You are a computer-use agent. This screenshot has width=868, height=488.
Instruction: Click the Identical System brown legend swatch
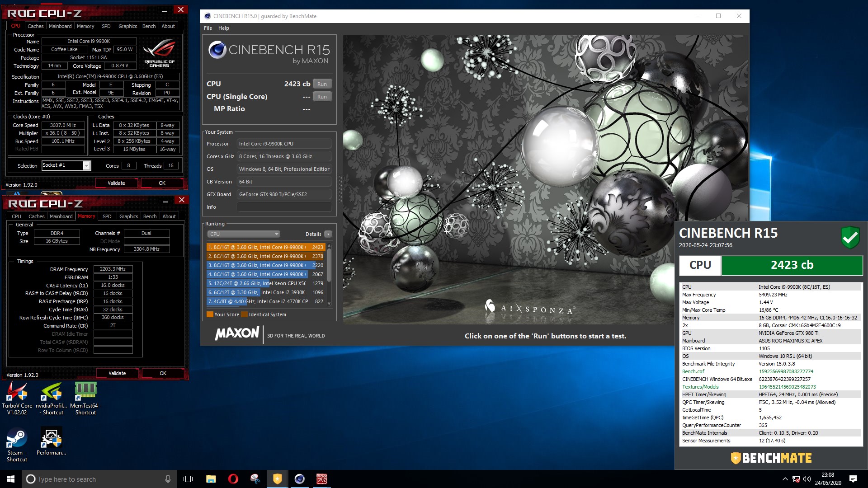(245, 314)
